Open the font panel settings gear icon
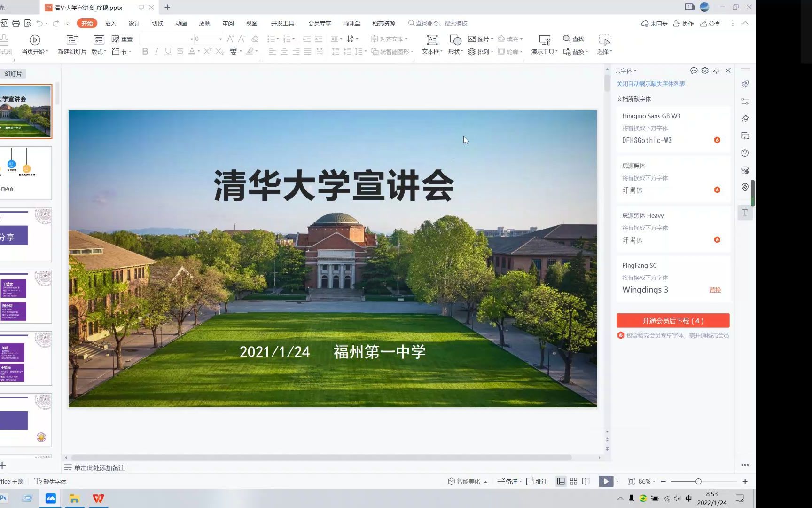Image resolution: width=812 pixels, height=508 pixels. (x=705, y=71)
